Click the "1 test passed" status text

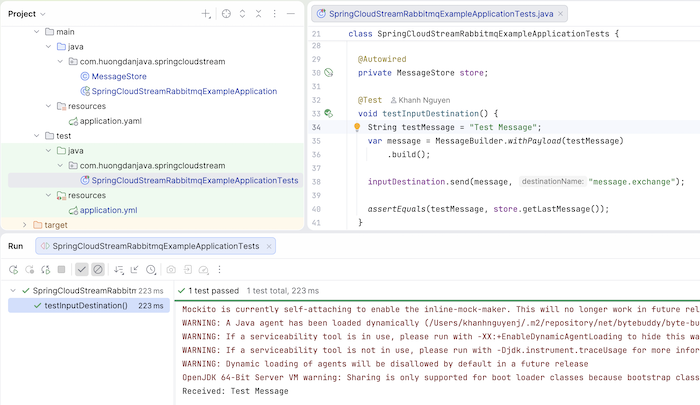(x=213, y=291)
